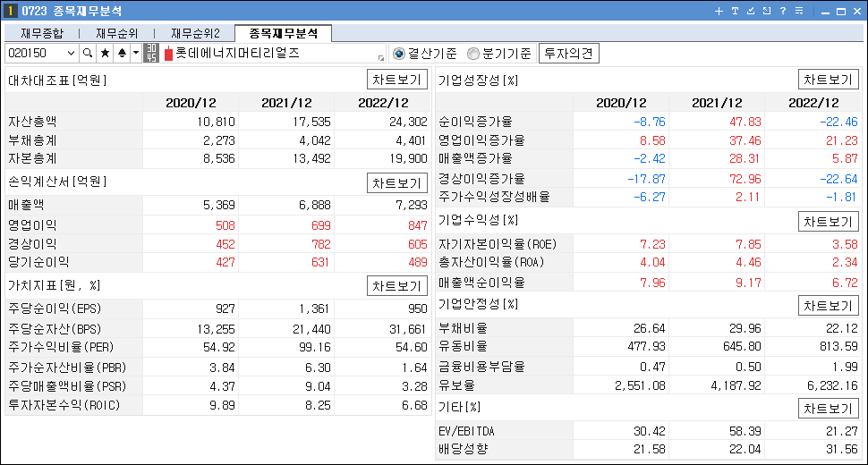The image size is (868, 465).
Task: Switch to the 재무순위2 tab
Action: 195,34
